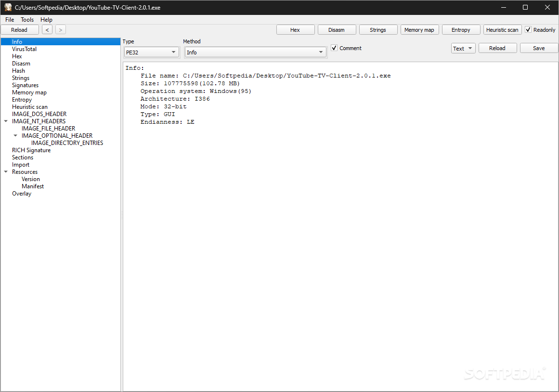Open the Help menu
Image resolution: width=559 pixels, height=392 pixels.
(x=46, y=20)
